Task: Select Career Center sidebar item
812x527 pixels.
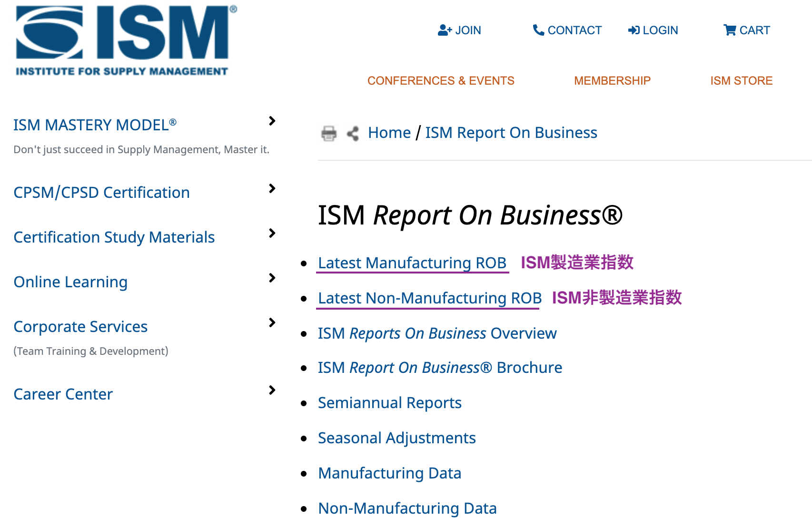Action: tap(63, 394)
